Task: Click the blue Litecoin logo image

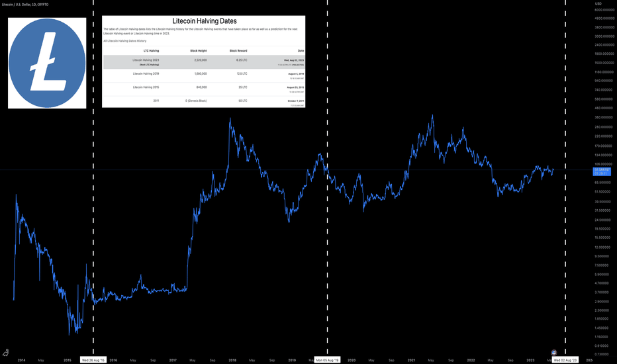Action: pyautogui.click(x=47, y=63)
